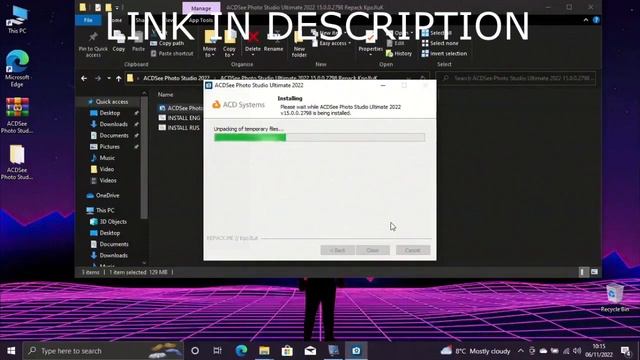640x360 pixels.
Task: Open Microsoft Edge desktop shortcut
Action: 17,69
